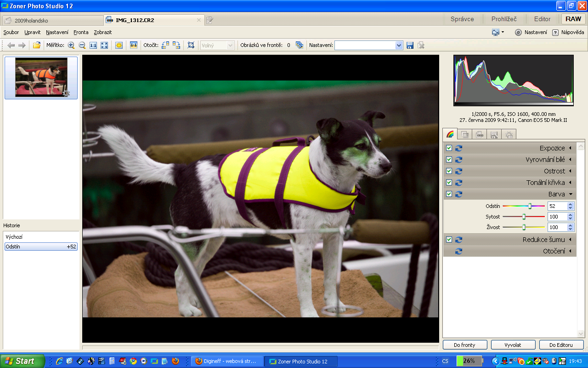Switch to the Editor tab
The height and width of the screenshot is (368, 588).
(542, 19)
